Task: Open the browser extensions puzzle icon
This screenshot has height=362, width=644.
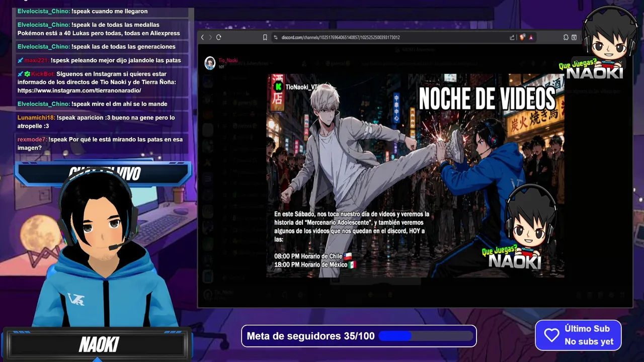Action: [x=566, y=37]
